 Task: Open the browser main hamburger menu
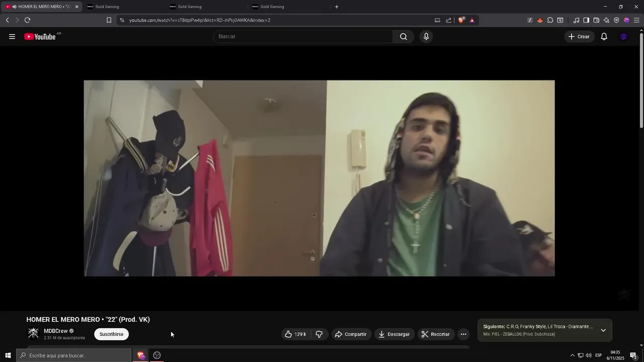[x=636, y=20]
